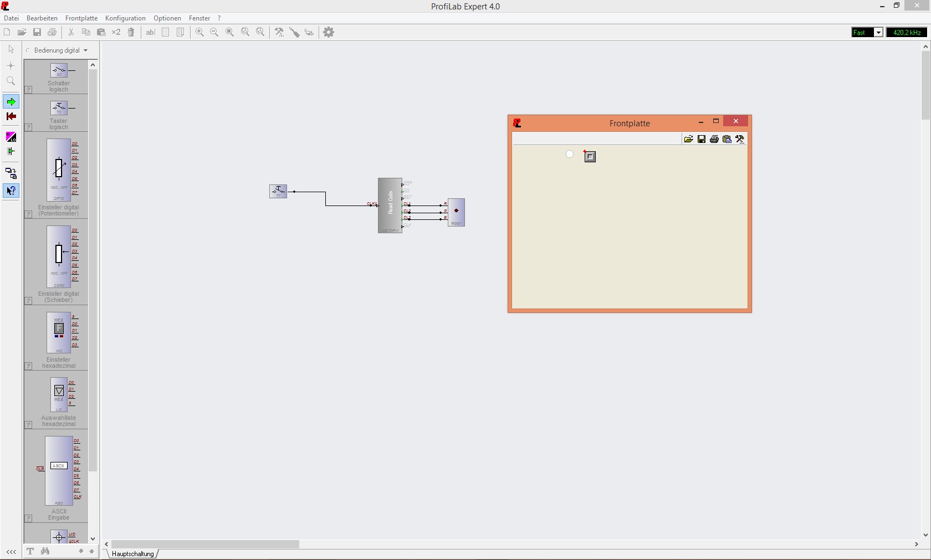Click the canvas horizontal scrollbar thumb
The image size is (931, 560).
(206, 544)
